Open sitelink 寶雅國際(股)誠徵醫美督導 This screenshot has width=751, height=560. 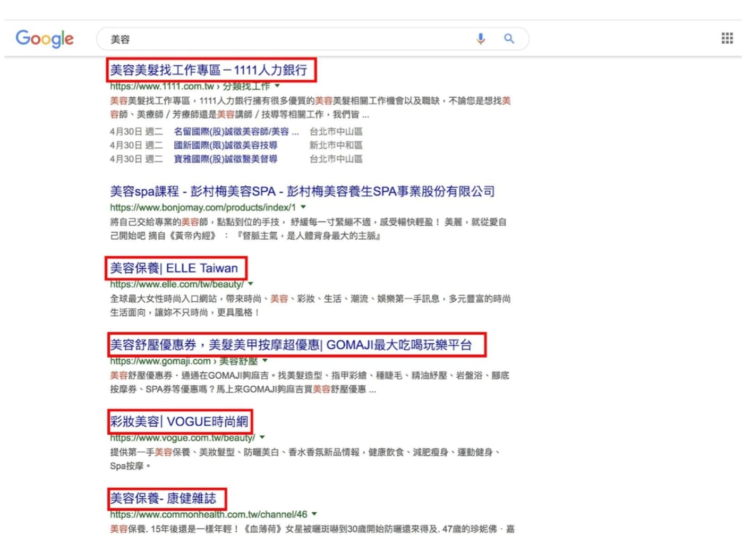click(x=225, y=159)
